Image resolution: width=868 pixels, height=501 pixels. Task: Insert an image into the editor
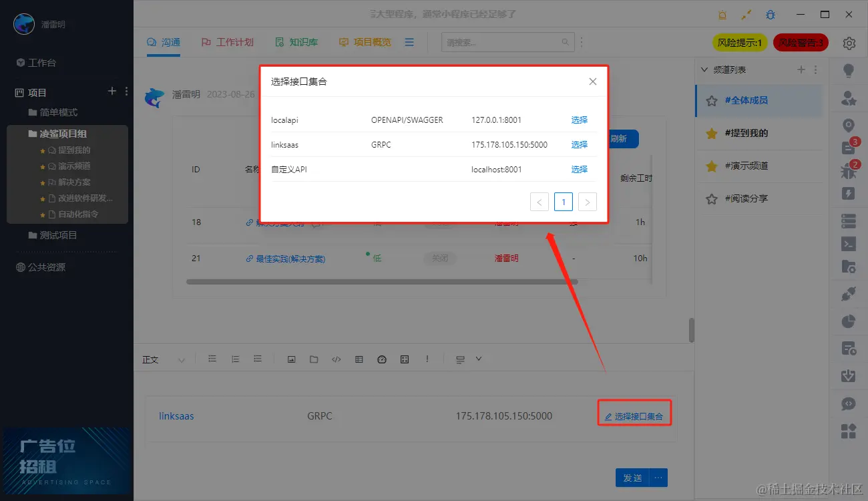[x=291, y=359]
